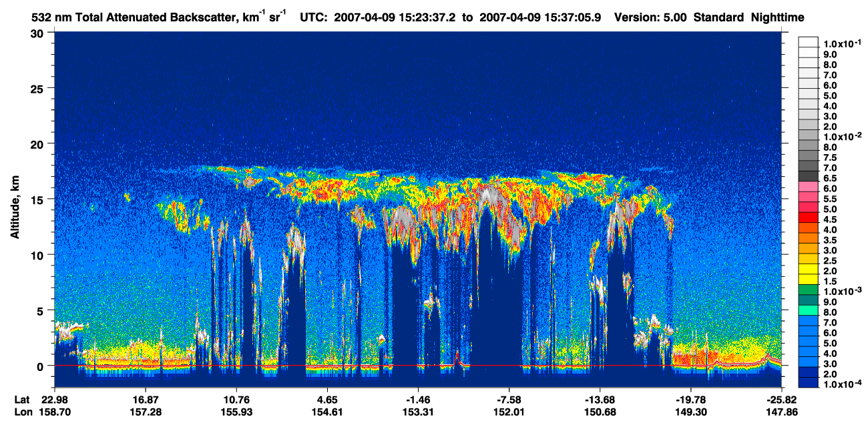Viewport: 868px width, 445px height.
Task: Click the red surface line at 0 km
Action: 418,366
